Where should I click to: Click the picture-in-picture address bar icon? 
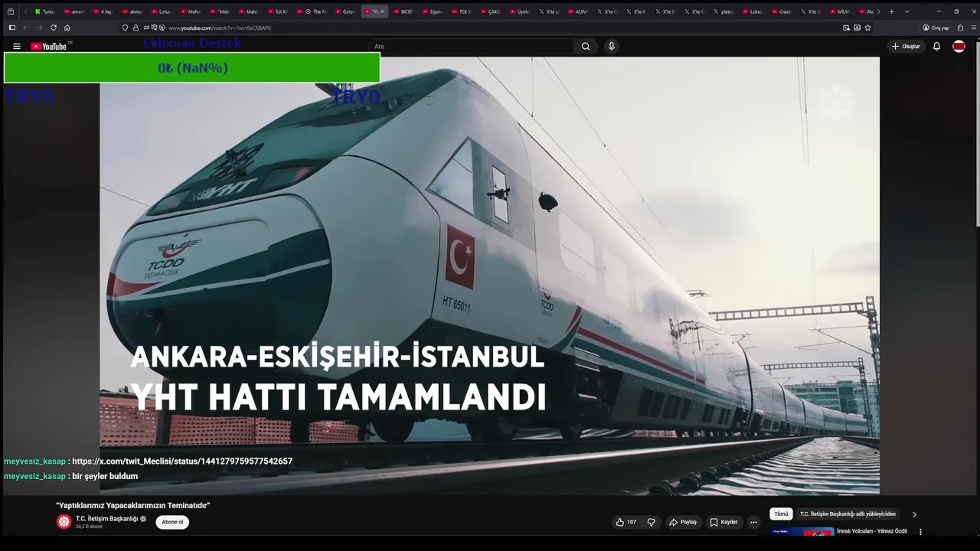click(x=846, y=28)
